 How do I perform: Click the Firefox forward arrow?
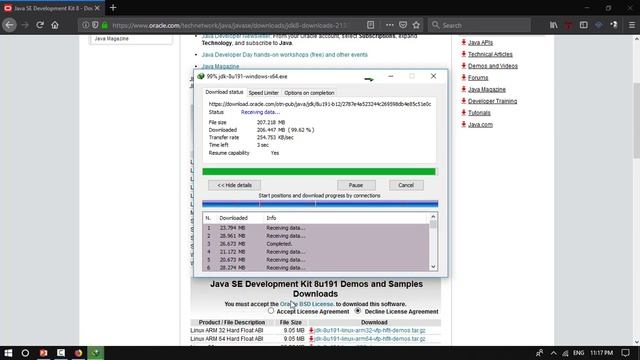tap(25, 25)
